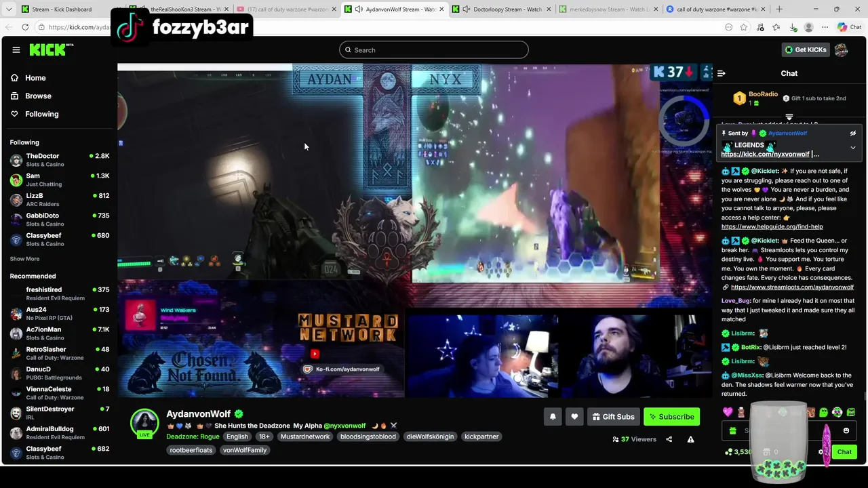Click the stream video player
868x488 pixels.
pos(414,230)
